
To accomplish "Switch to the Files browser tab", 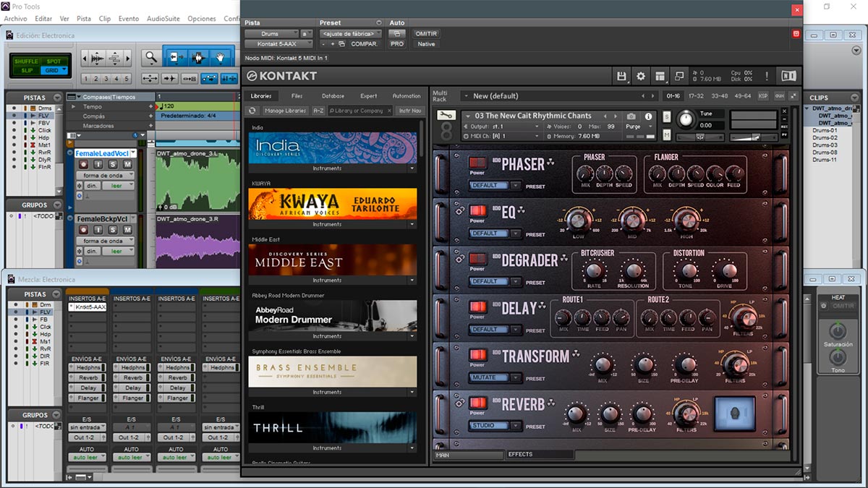I will point(297,95).
